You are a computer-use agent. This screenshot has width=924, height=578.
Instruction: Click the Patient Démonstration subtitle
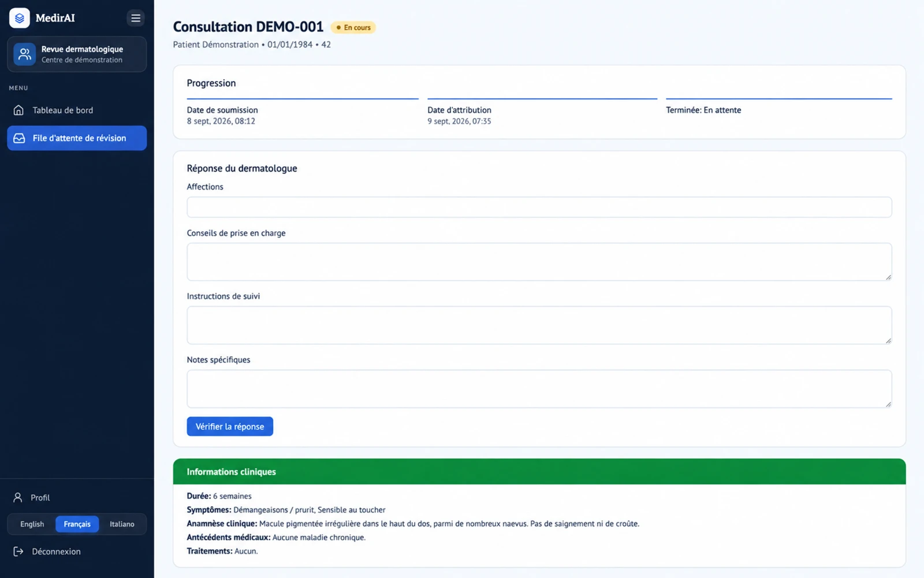[252, 45]
